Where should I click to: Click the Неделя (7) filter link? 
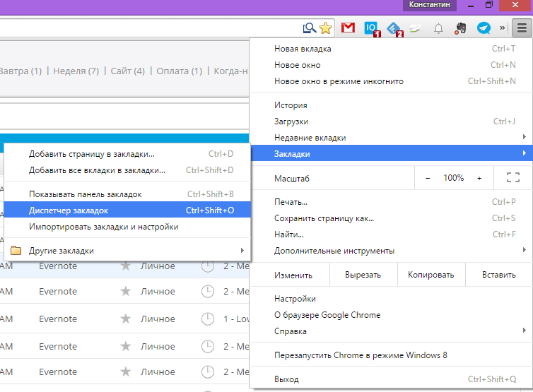76,71
